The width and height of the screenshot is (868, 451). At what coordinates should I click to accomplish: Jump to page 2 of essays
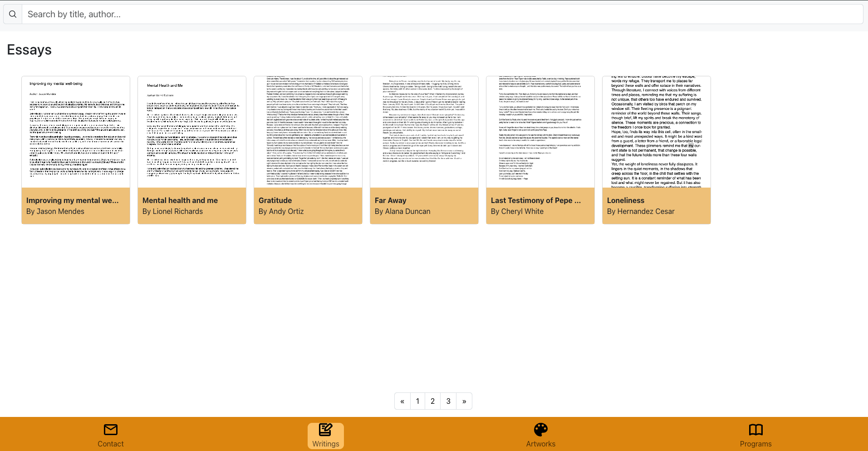click(x=432, y=401)
